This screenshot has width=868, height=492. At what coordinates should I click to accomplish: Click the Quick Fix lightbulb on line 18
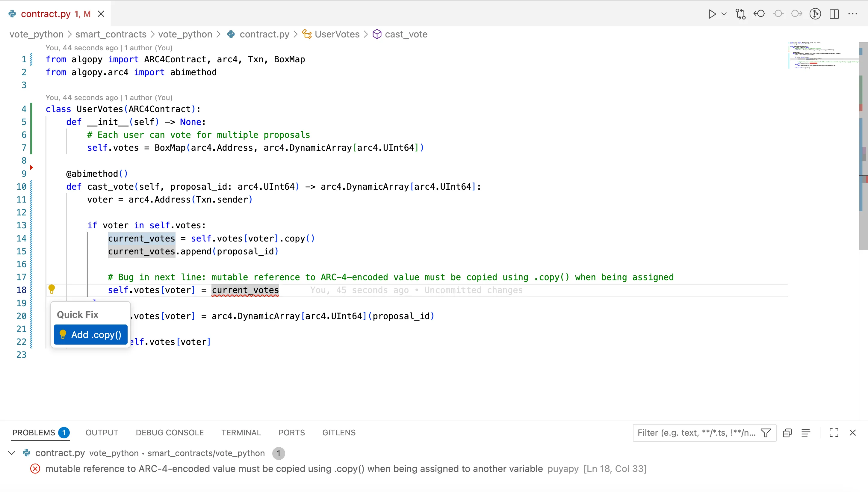pyautogui.click(x=52, y=289)
